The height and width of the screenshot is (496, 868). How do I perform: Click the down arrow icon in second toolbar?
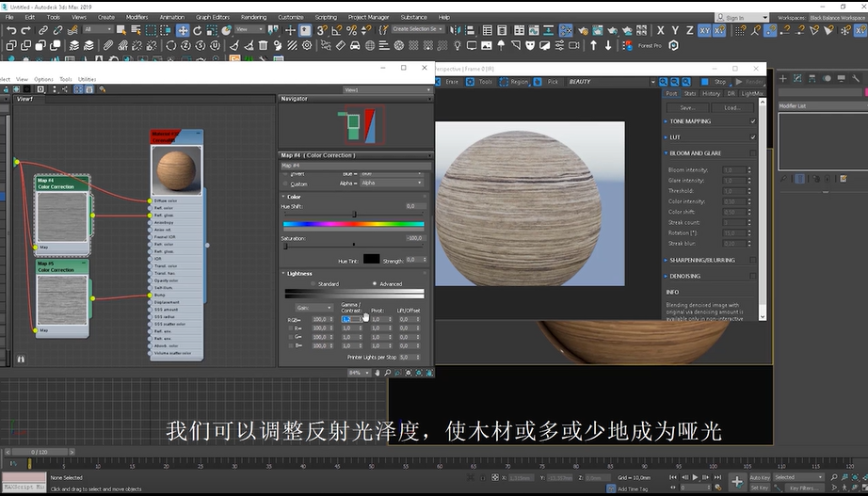click(x=608, y=45)
